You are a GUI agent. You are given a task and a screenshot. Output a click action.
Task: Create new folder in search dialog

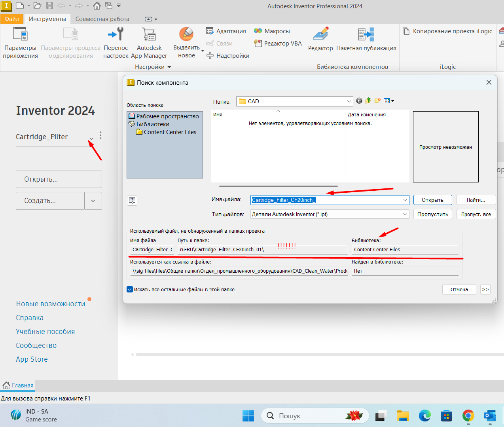[377, 101]
